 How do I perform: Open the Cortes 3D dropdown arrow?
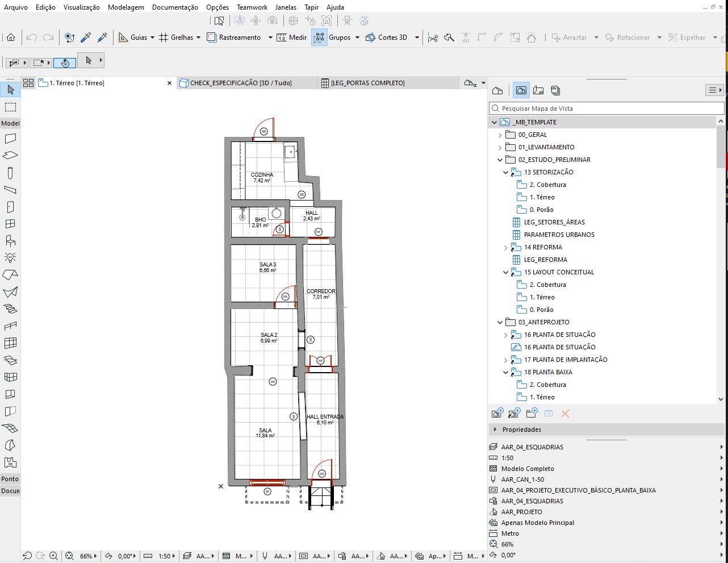click(x=417, y=37)
